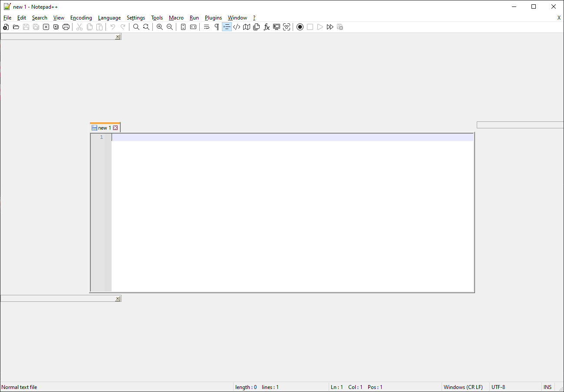The image size is (564, 392).
Task: Toggle synchronize horizontal scrolling icon
Action: coord(193,27)
